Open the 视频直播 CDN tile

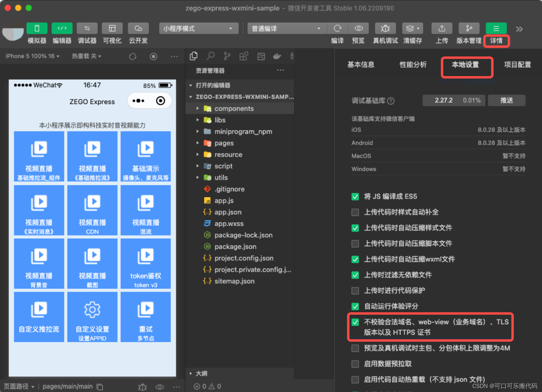(92, 210)
